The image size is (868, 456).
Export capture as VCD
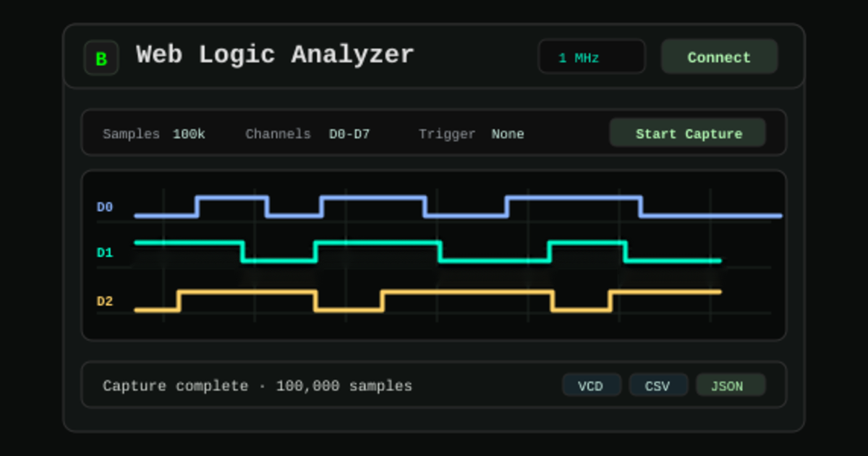(x=591, y=385)
